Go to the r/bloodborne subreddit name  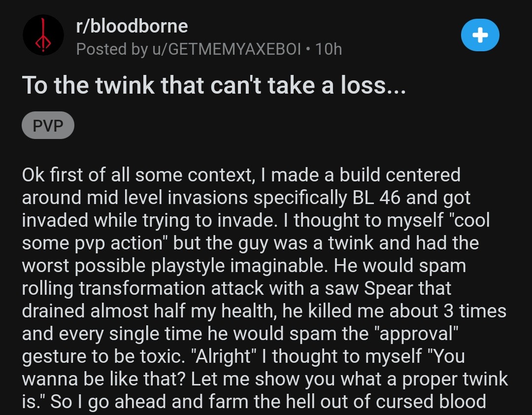pos(132,26)
